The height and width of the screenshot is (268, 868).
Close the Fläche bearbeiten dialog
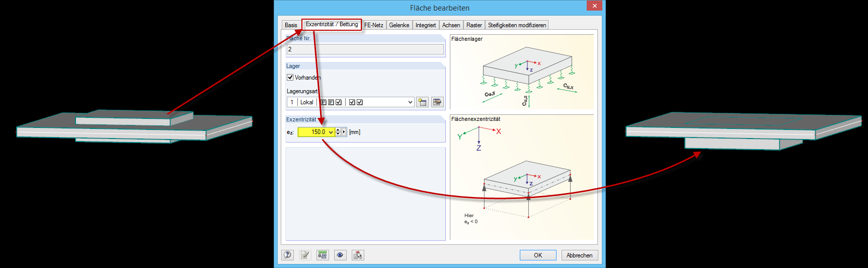pyautogui.click(x=594, y=6)
